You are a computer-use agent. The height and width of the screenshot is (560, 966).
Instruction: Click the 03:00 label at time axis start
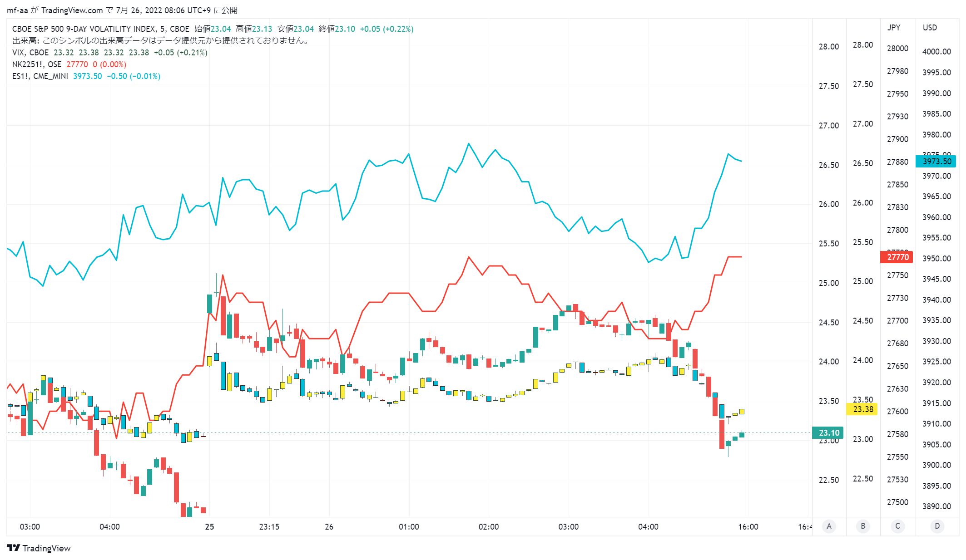pos(30,527)
